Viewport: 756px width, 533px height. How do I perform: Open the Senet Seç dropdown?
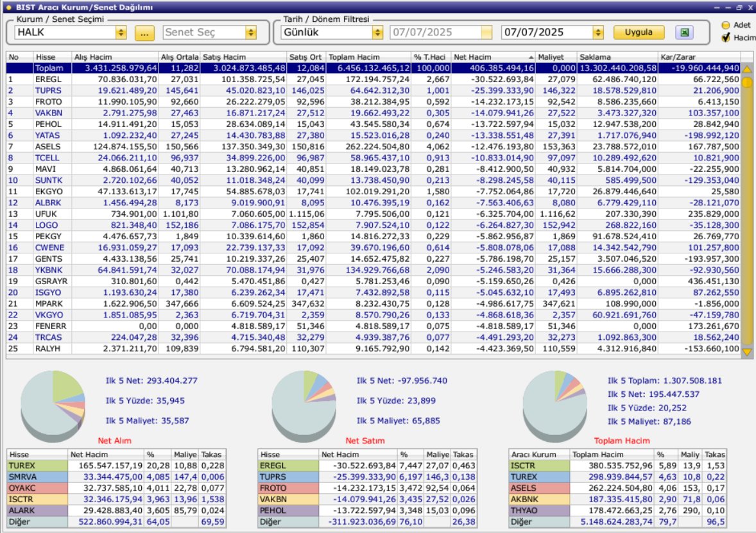point(251,32)
